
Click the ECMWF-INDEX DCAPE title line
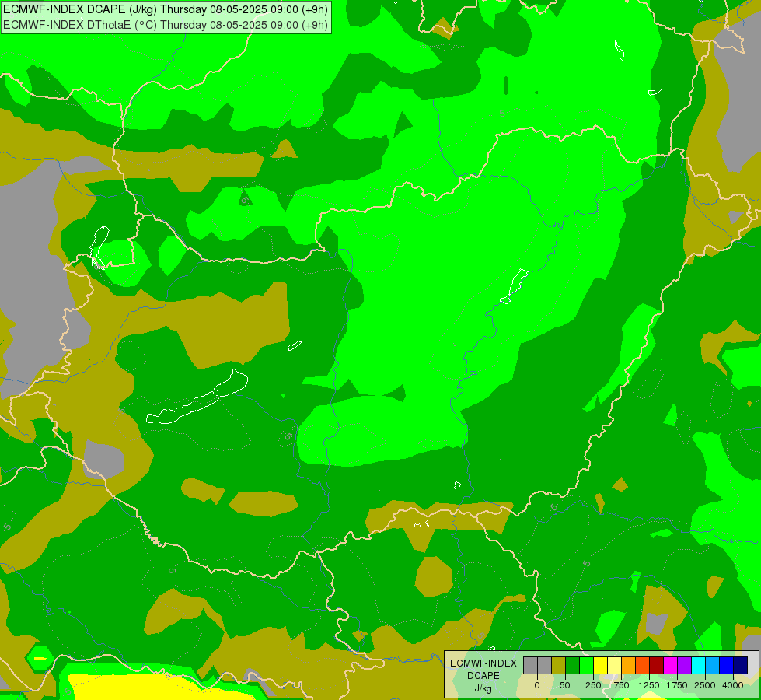click(x=166, y=9)
